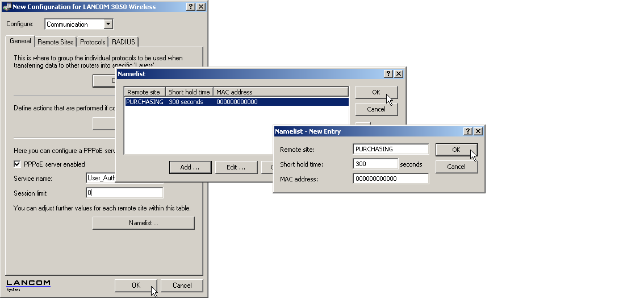The height and width of the screenshot is (298, 644).
Task: Switch to the Remote Sites tab
Action: click(56, 42)
